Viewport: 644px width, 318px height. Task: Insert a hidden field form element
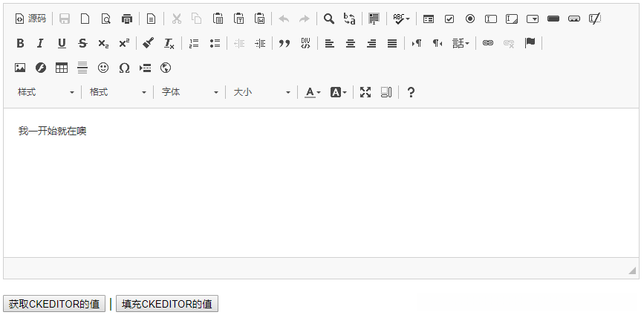[595, 19]
